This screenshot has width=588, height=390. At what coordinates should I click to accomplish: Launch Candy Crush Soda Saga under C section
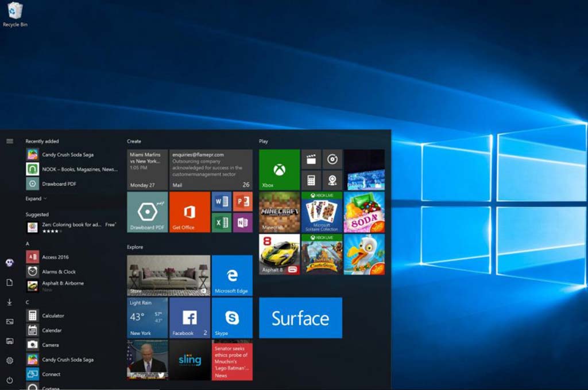(72, 359)
